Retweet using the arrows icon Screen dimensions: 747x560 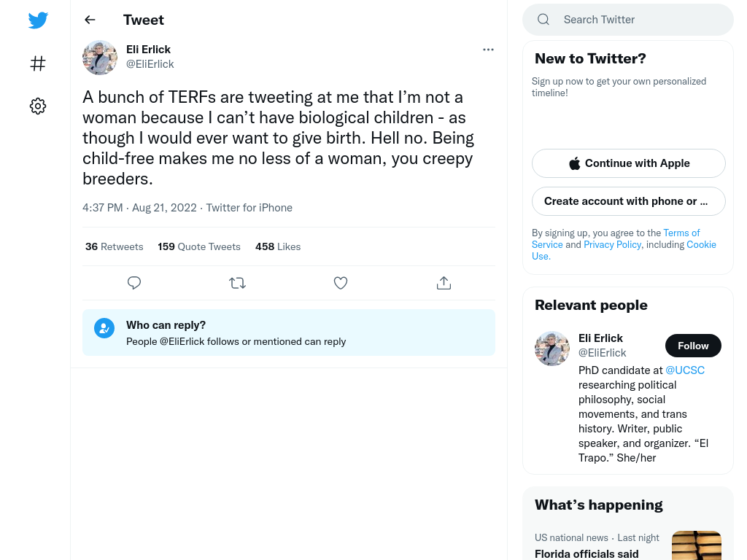coord(237,283)
